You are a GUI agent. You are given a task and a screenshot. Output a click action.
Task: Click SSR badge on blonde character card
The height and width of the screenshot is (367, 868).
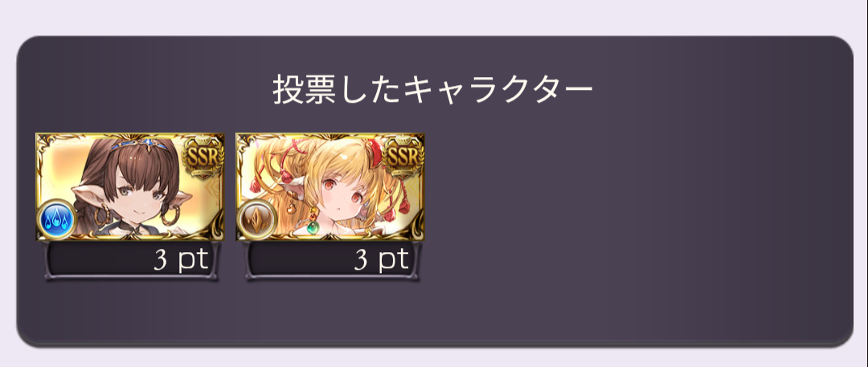403,157
